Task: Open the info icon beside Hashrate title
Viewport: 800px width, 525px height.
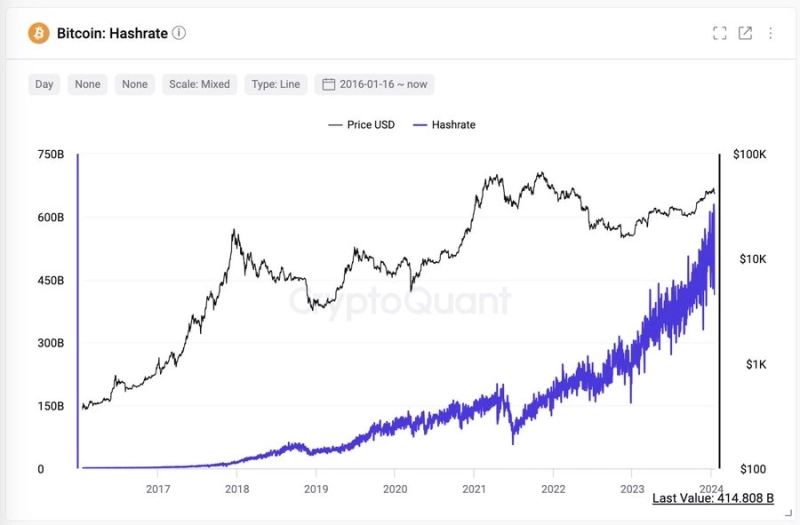Action: 179,33
